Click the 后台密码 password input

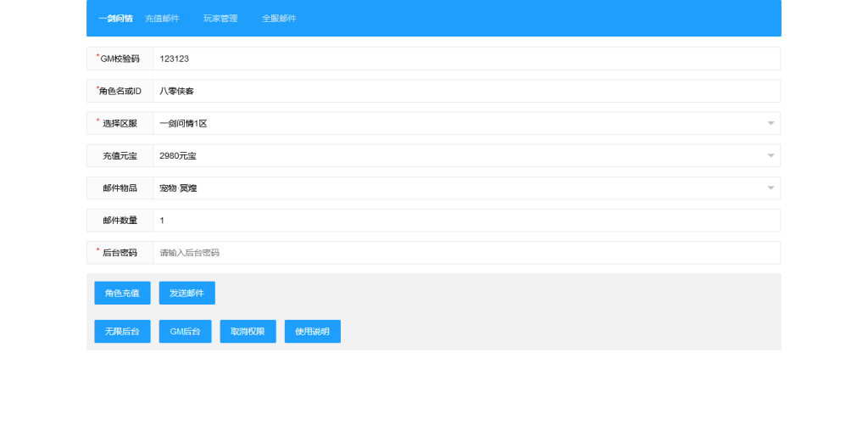coord(466,253)
